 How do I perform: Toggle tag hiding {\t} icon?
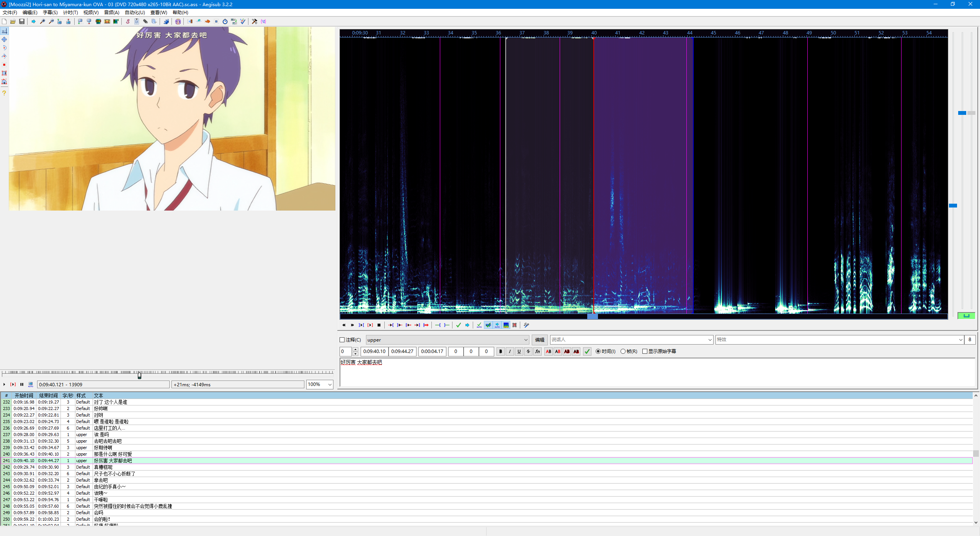(263, 21)
